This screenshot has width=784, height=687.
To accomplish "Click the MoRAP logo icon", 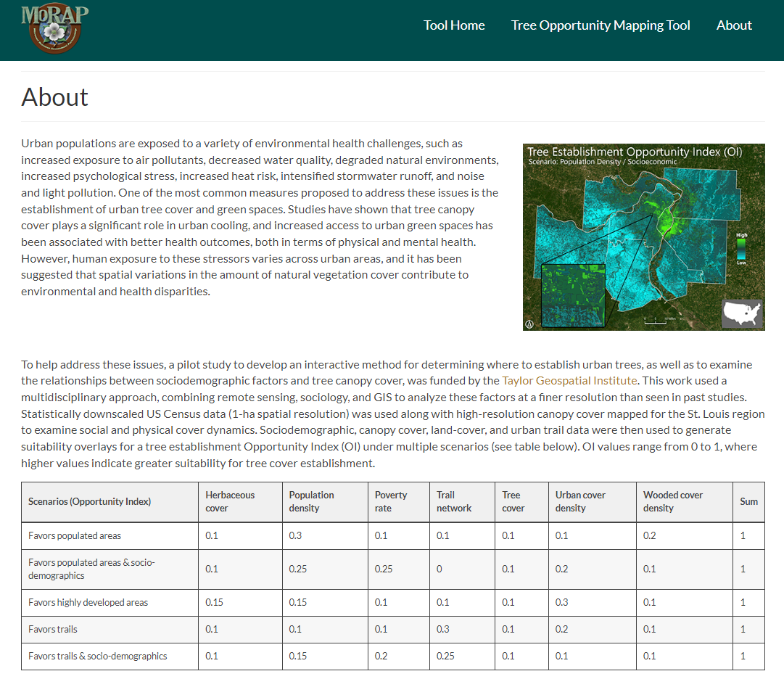I will pos(54,29).
